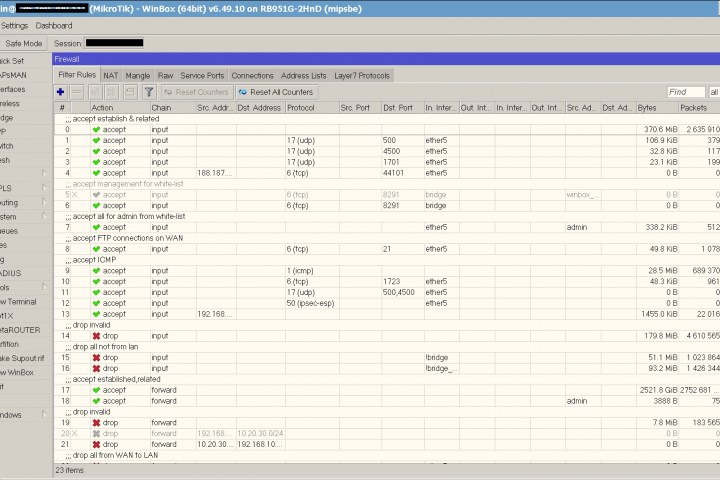Screen dimensions: 720x480
Task: Select rule with protocol 50 (ipsec-esp)
Action: 387,303
